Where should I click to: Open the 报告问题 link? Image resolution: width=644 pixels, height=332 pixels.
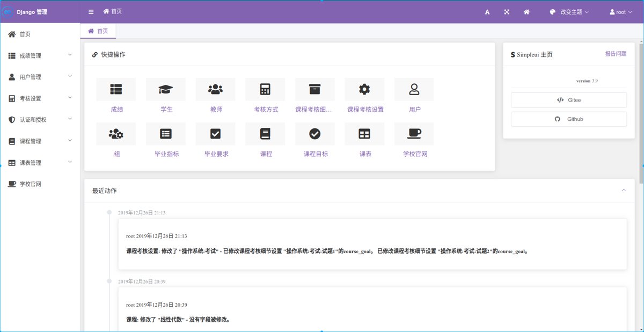coord(616,54)
